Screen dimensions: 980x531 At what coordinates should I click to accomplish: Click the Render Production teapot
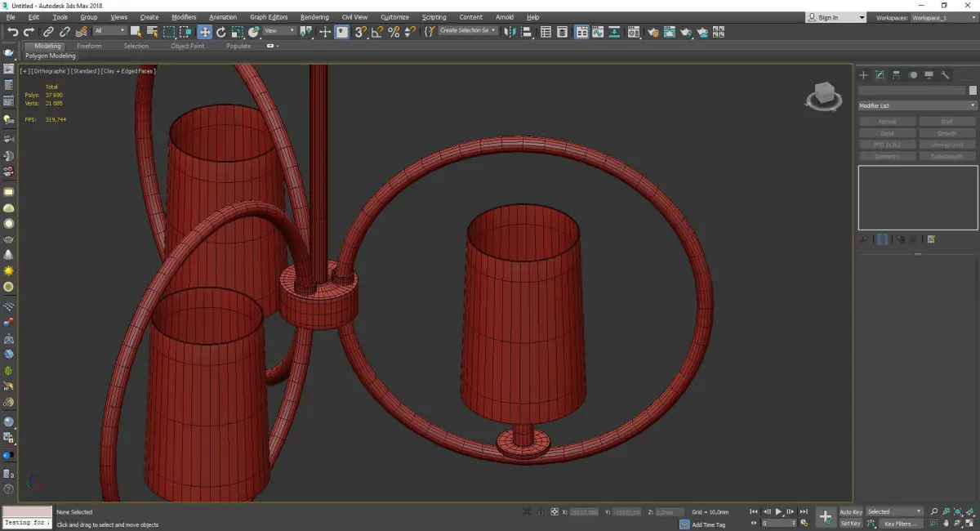point(687,32)
